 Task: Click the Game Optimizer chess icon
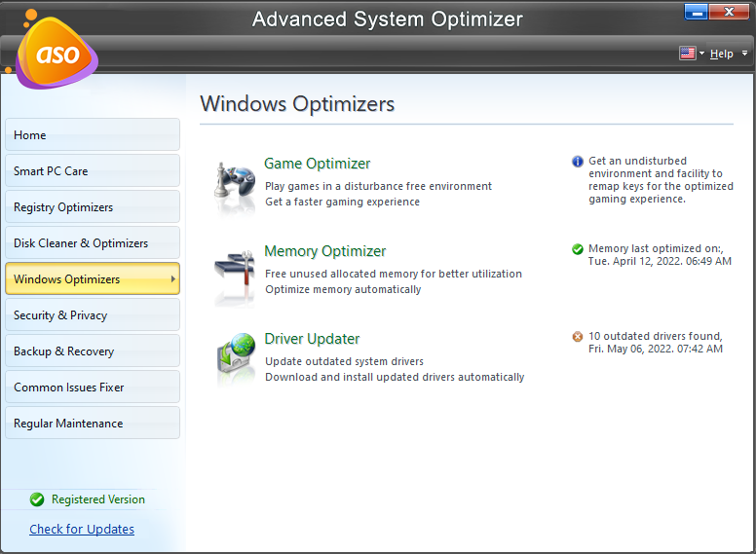pos(235,186)
